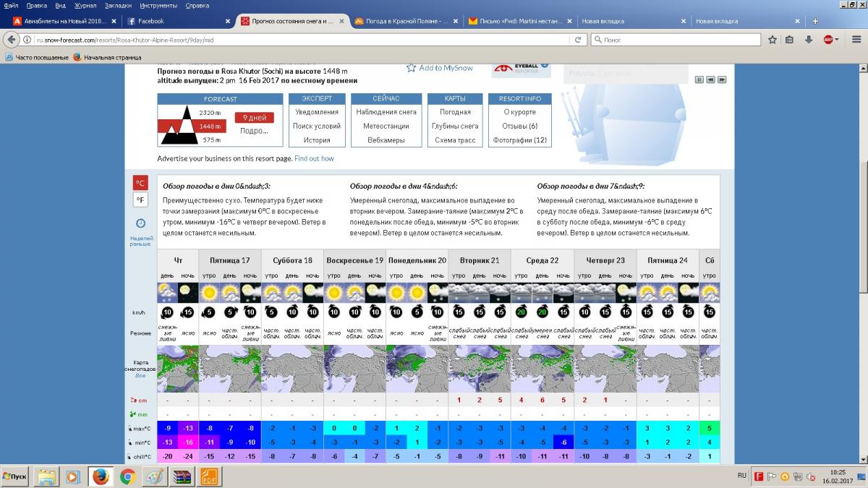Go to next slideshow photo
Screen dimensions: 868x488
pyautogui.click(x=722, y=80)
